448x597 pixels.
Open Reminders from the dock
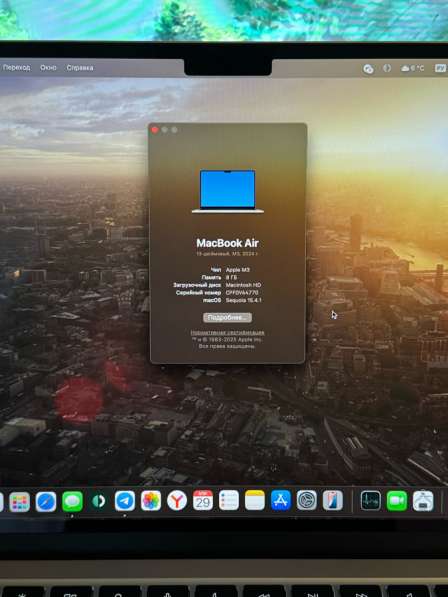(x=229, y=500)
